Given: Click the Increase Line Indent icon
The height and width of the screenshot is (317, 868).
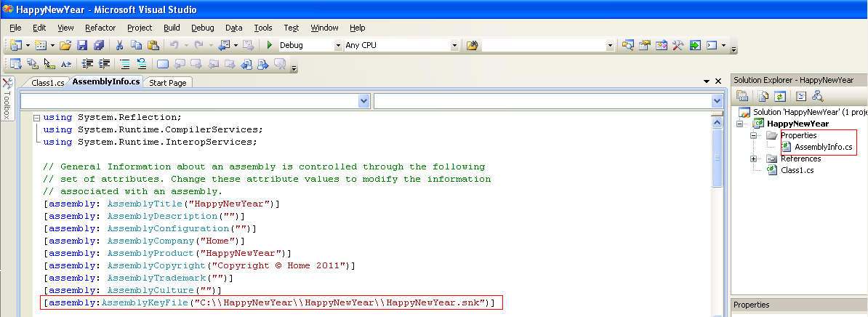Looking at the screenshot, I should 103,64.
